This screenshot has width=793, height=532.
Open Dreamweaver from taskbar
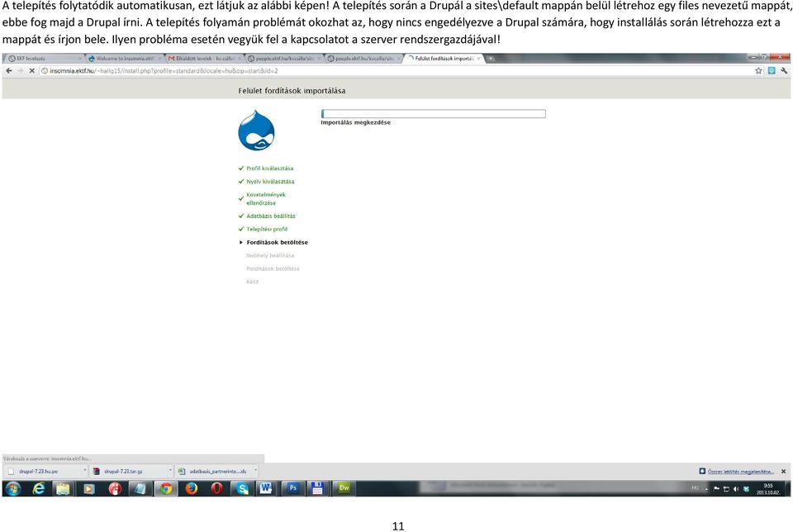click(344, 488)
